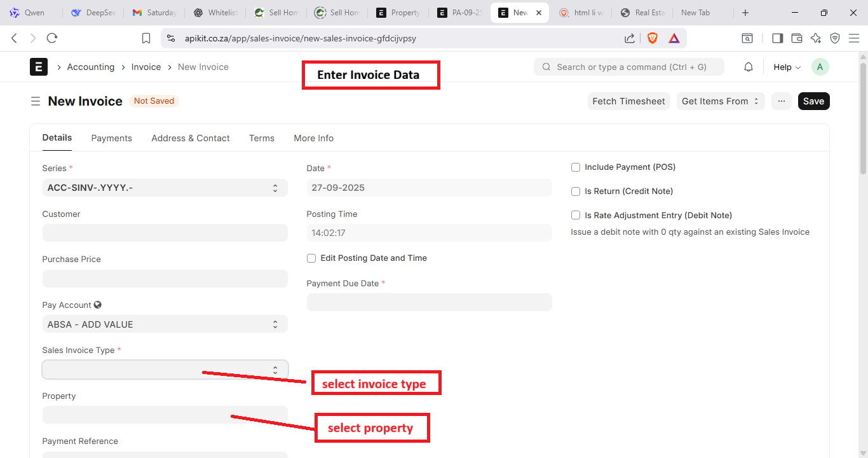
Task: Toggle the sidebar hamburger menu icon
Action: 36,101
